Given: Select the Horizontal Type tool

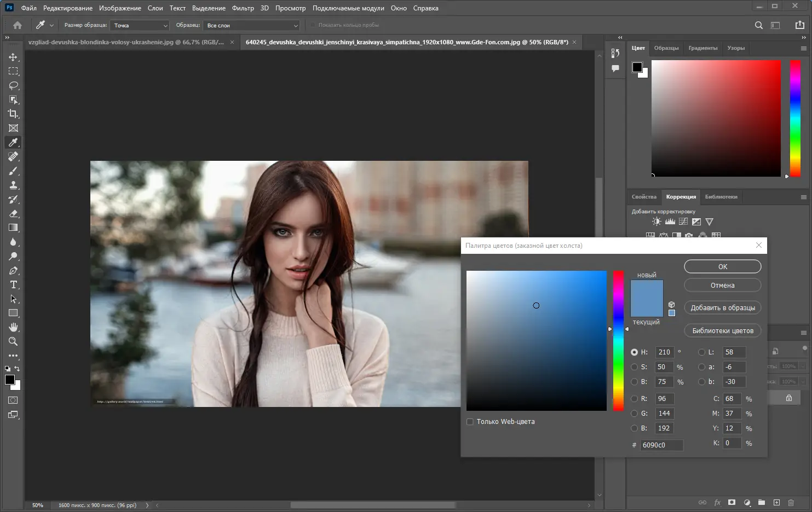Looking at the screenshot, I should (x=13, y=284).
